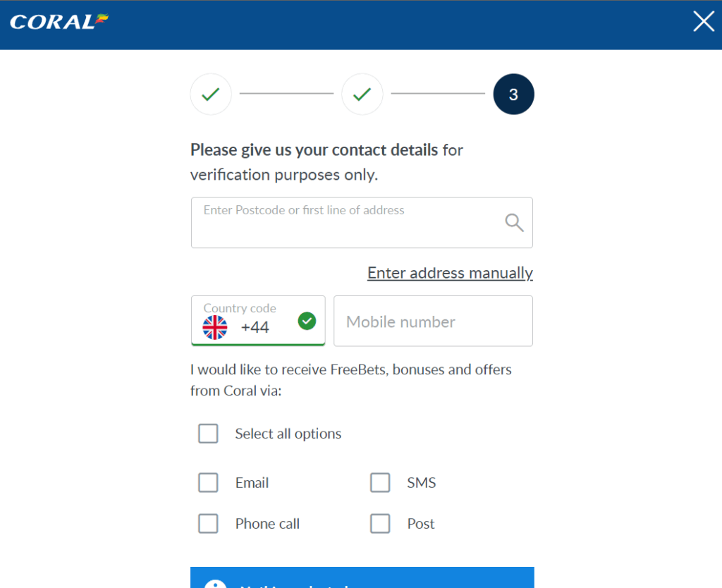The width and height of the screenshot is (722, 588).
Task: Return to completed step two checkmark
Action: (362, 94)
